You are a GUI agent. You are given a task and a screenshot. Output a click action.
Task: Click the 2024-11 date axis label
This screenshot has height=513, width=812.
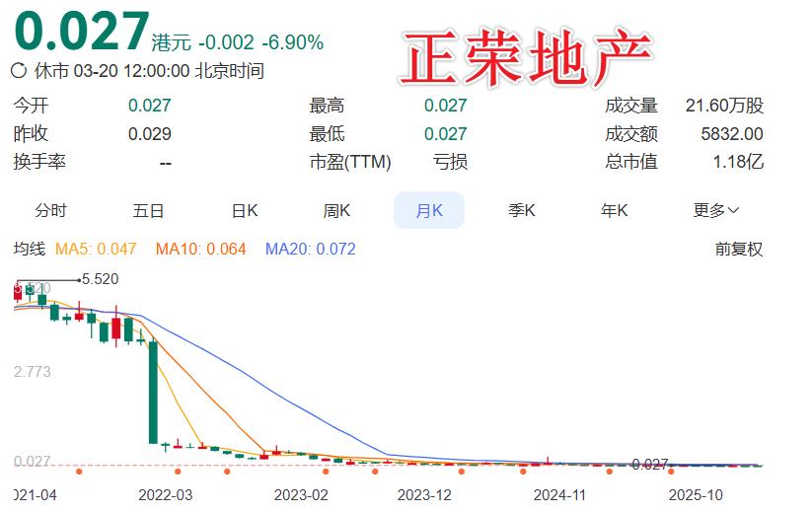pyautogui.click(x=559, y=495)
